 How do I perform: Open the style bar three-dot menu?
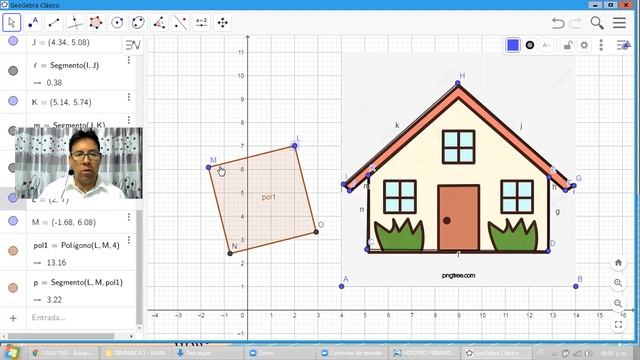[601, 45]
